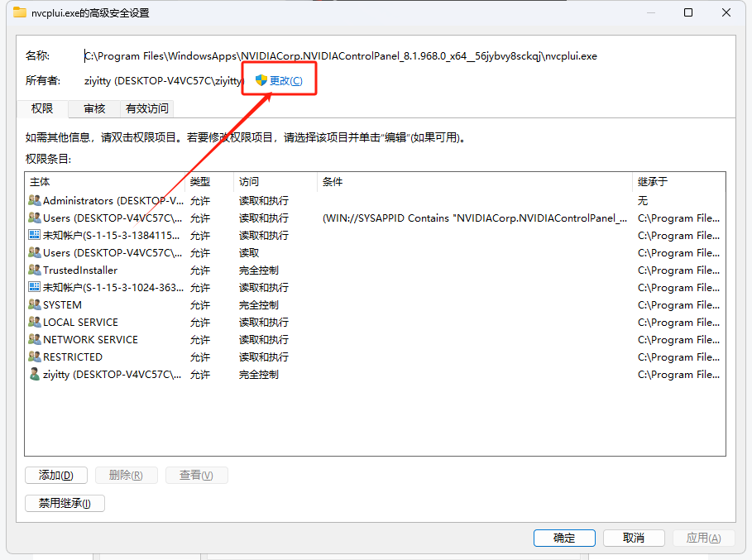This screenshot has height=560, width=752.
Task: Click the 继承于 column header
Action: coord(678,182)
